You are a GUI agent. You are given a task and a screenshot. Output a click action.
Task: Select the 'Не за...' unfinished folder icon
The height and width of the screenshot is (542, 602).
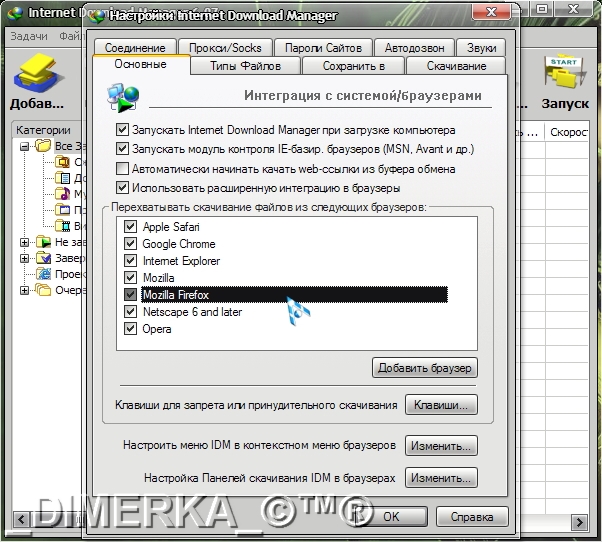tap(42, 242)
